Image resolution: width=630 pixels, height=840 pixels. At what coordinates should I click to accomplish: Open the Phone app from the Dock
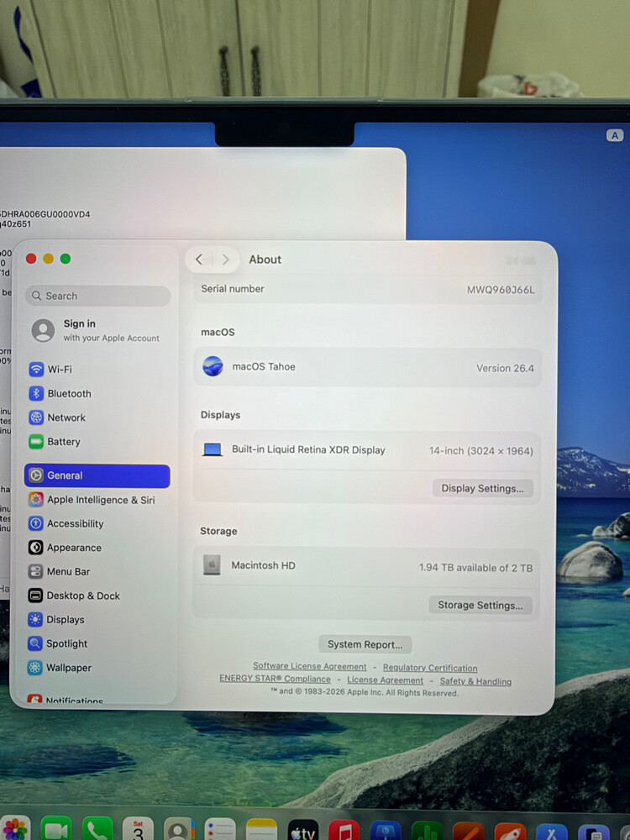97,829
